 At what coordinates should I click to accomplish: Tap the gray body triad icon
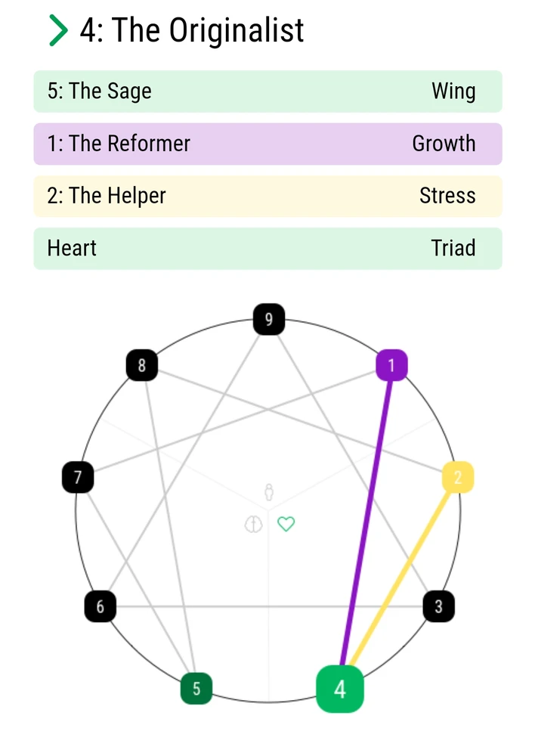pyautogui.click(x=269, y=492)
